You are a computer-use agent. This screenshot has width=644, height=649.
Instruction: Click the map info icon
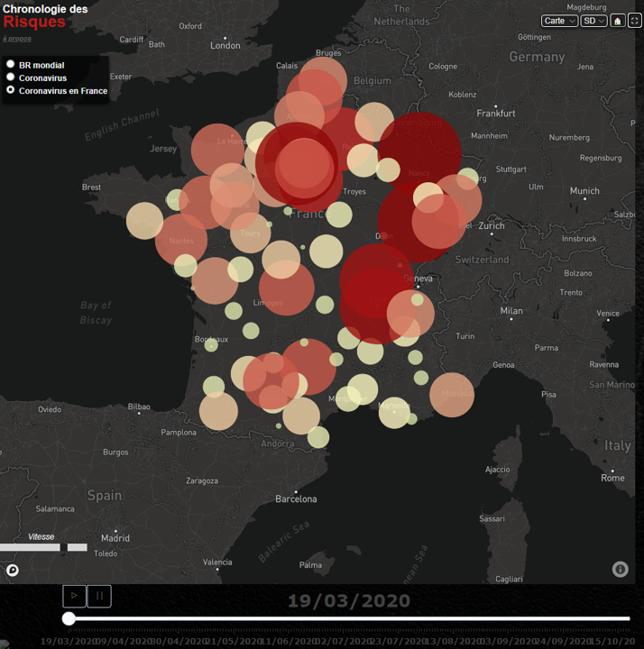(620, 569)
